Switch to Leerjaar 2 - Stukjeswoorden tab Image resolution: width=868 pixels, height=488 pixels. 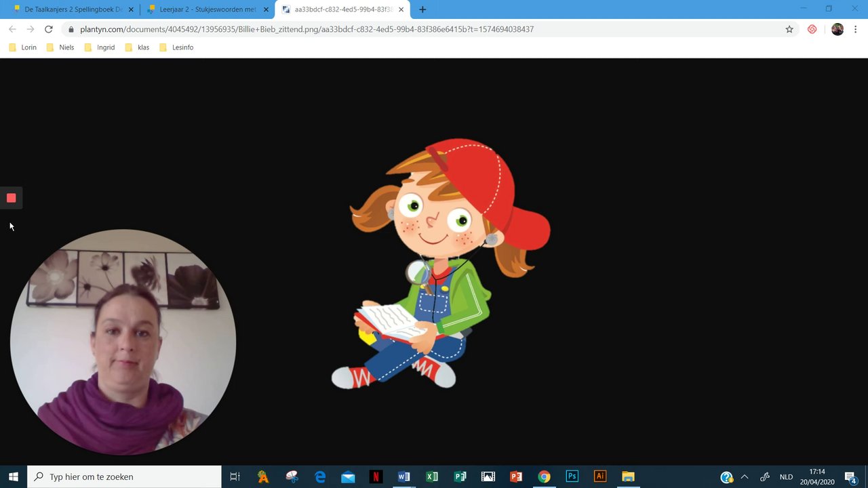(x=208, y=9)
